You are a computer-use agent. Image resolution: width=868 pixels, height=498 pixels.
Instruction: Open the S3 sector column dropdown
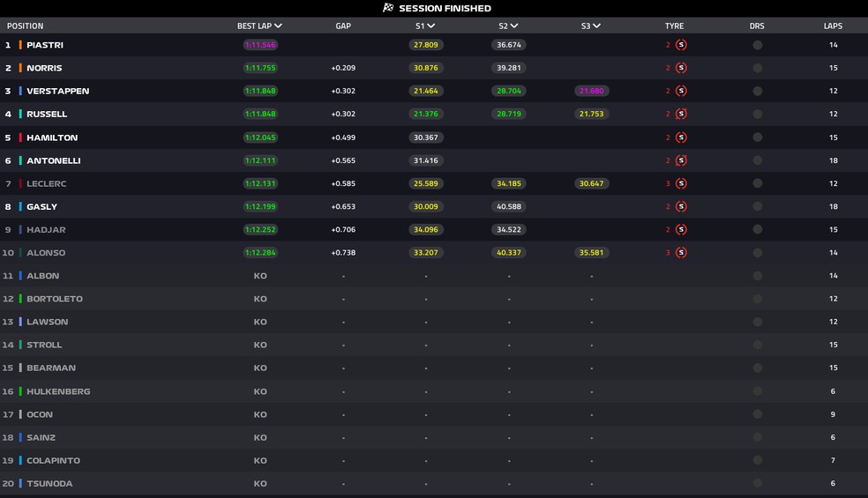[591, 26]
